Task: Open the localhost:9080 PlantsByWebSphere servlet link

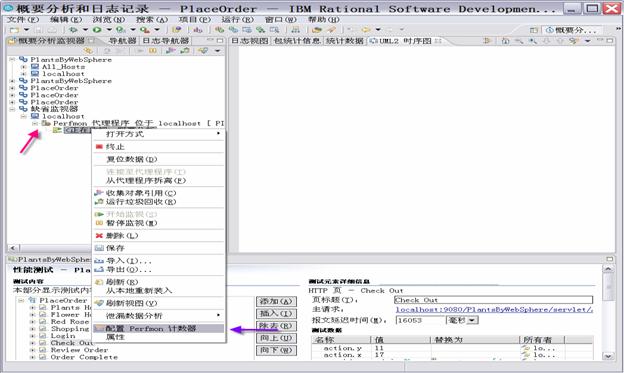Action: pos(494,309)
